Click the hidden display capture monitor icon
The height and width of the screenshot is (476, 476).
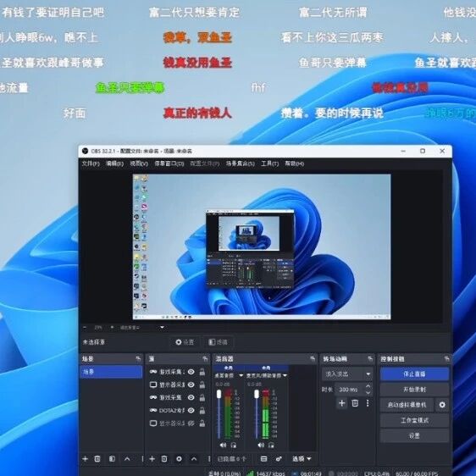pyautogui.click(x=153, y=423)
